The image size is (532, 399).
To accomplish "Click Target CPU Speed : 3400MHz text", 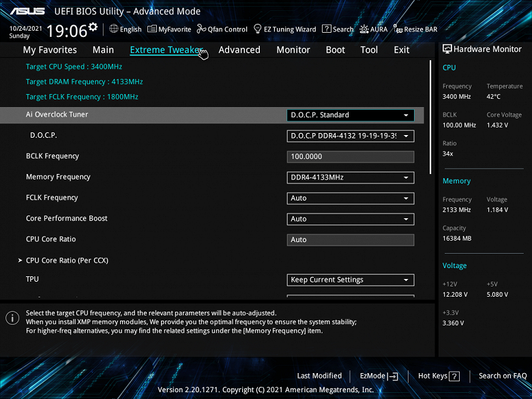I will click(74, 67).
